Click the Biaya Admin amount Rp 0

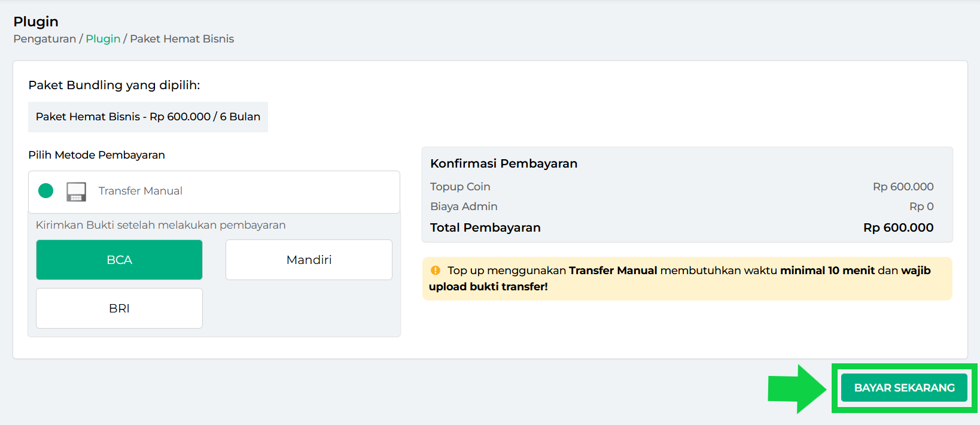(921, 207)
